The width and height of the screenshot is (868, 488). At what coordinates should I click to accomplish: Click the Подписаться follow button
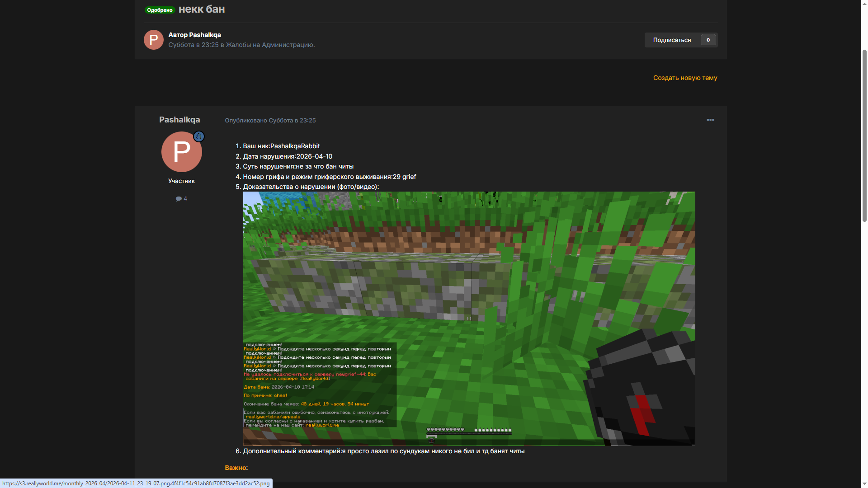pyautogui.click(x=672, y=40)
